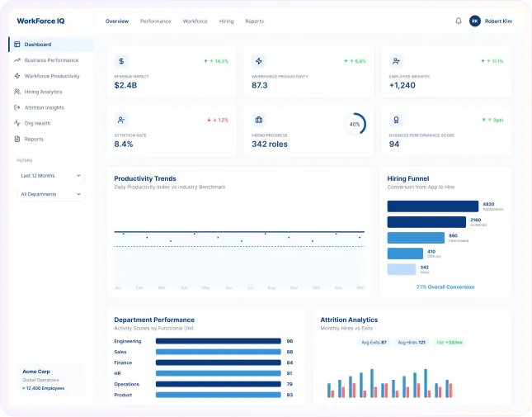Open Hiring Analytics in sidebar
Image resolution: width=532 pixels, height=417 pixels.
coord(51,92)
